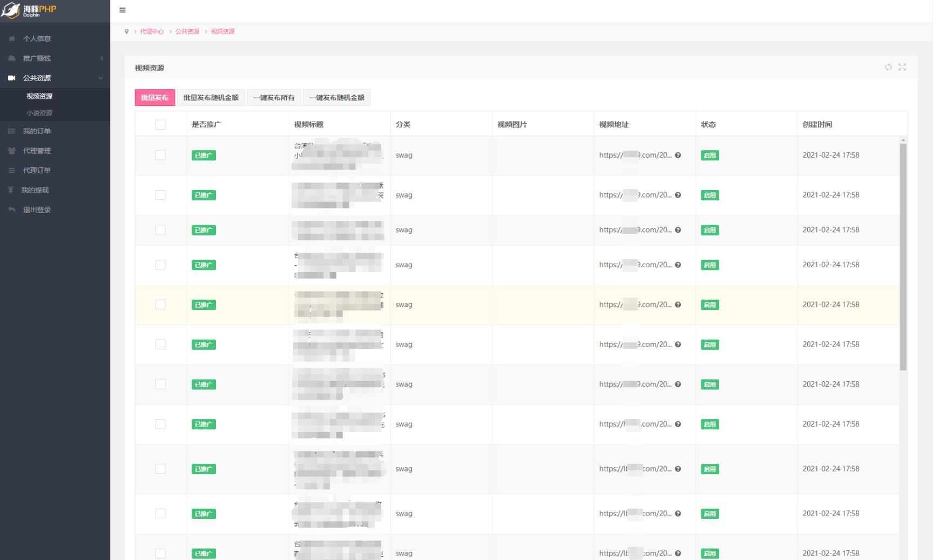The height and width of the screenshot is (560, 933).
Task: Click the help icon next to the third row's video URL
Action: point(678,230)
